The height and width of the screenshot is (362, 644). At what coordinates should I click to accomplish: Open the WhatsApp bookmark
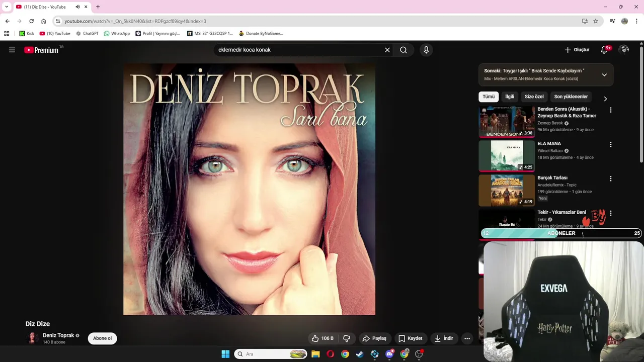(117, 34)
